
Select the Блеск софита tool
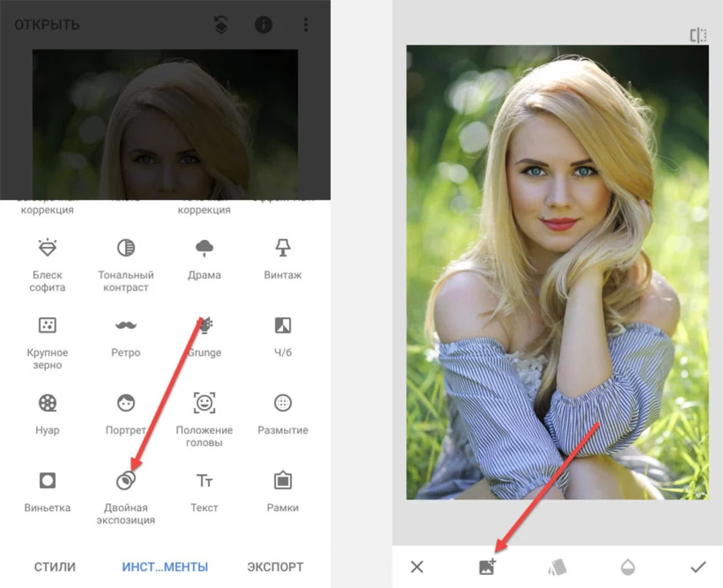48,264
